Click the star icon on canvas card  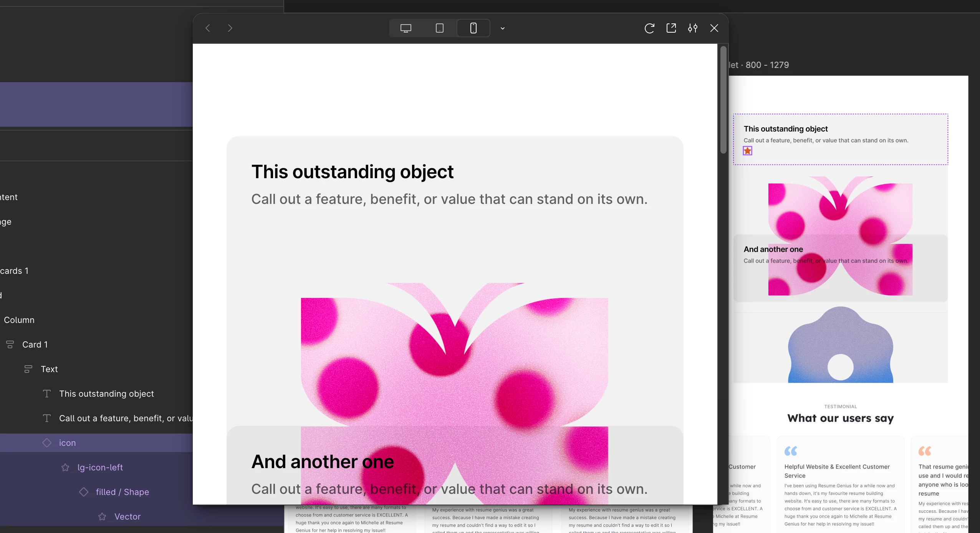tap(747, 151)
